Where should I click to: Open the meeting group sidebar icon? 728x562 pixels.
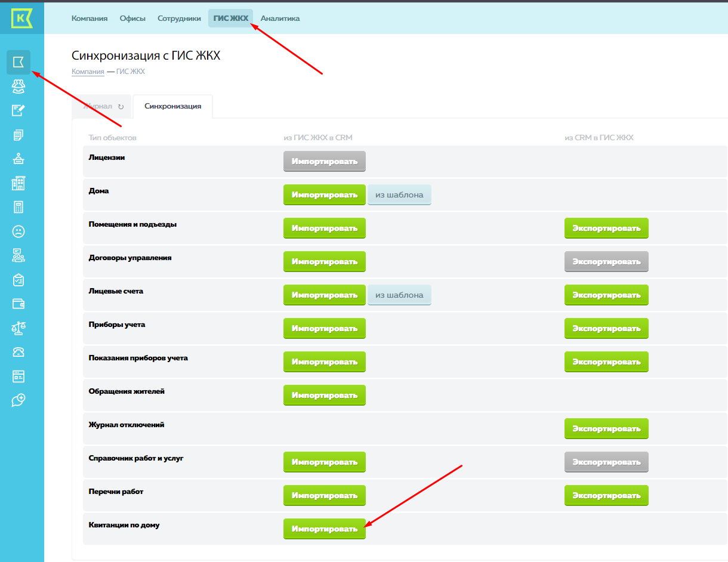(18, 255)
